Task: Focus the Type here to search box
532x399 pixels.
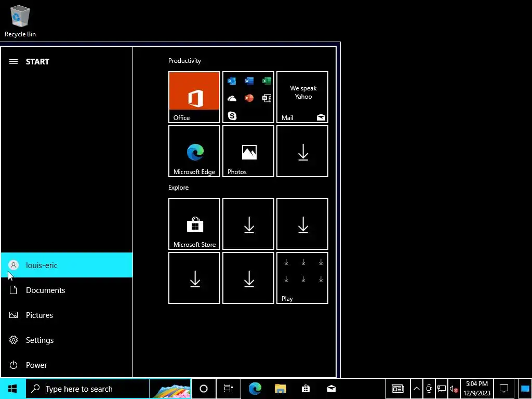Action: coord(87,389)
